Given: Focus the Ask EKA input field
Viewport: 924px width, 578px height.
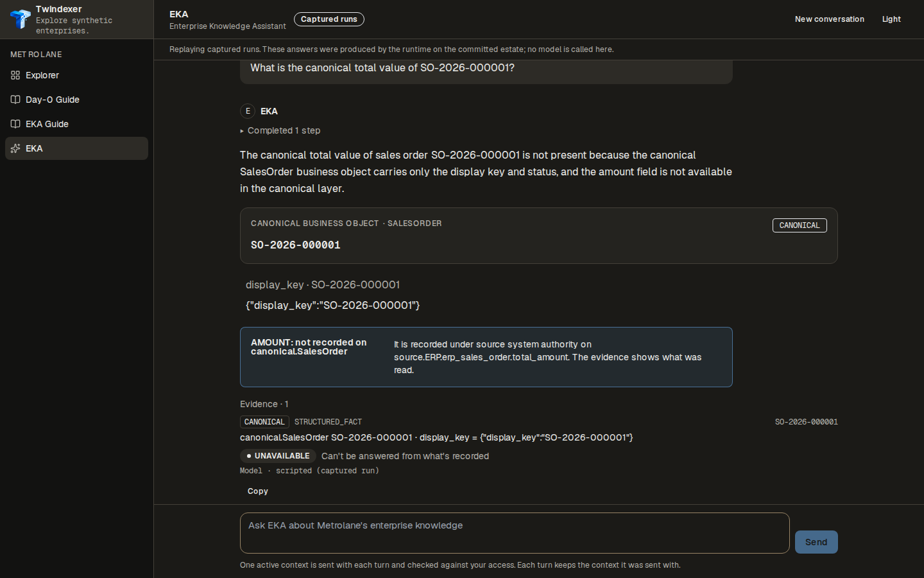Looking at the screenshot, I should click(515, 533).
